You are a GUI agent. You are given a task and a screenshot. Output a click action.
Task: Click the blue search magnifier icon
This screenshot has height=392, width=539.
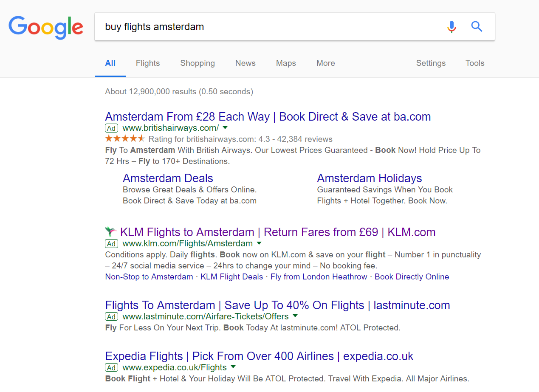[x=477, y=27]
